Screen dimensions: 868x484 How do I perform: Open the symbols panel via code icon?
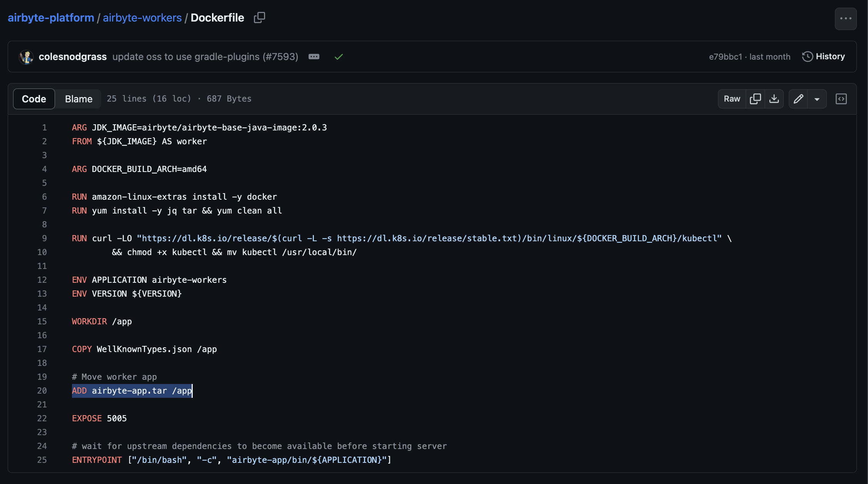(x=841, y=99)
